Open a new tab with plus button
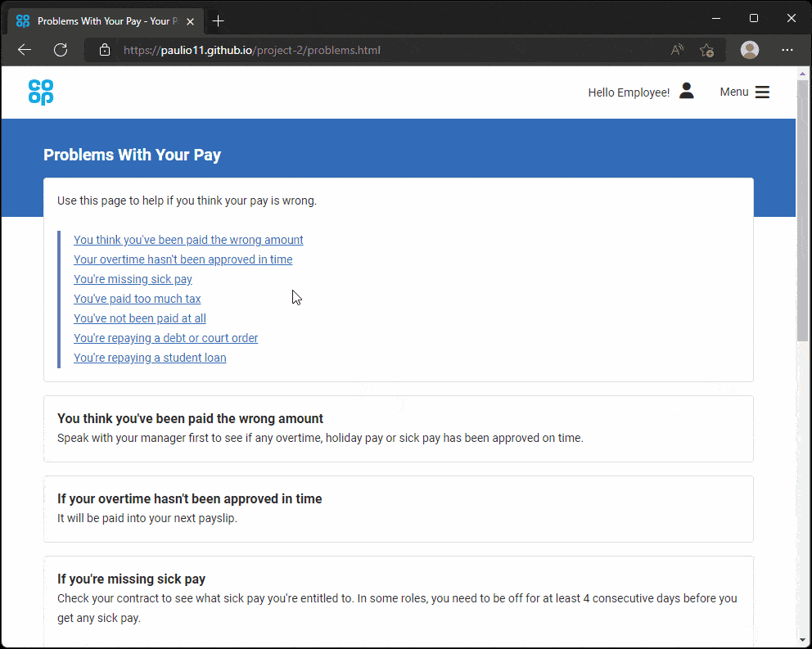The image size is (812, 649). point(218,21)
